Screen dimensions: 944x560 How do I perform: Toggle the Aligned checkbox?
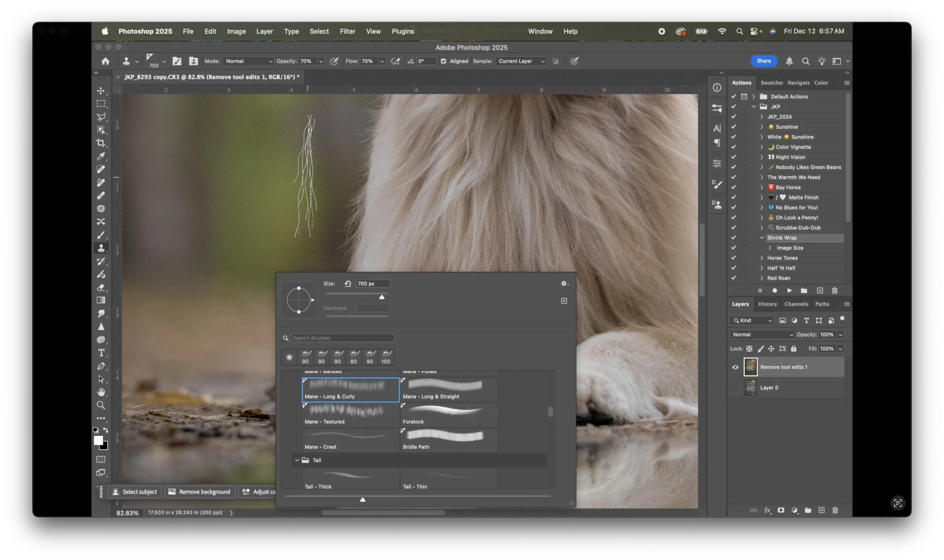click(x=444, y=61)
